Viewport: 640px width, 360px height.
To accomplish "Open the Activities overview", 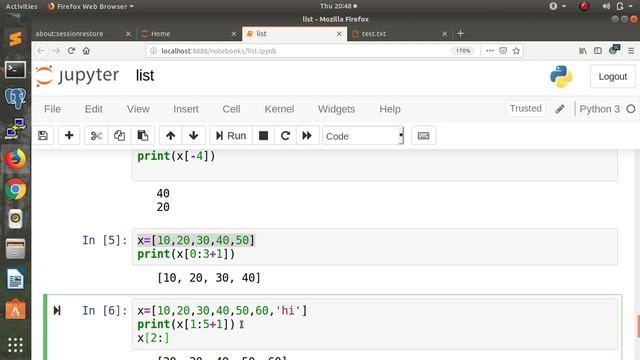I will pos(21,6).
